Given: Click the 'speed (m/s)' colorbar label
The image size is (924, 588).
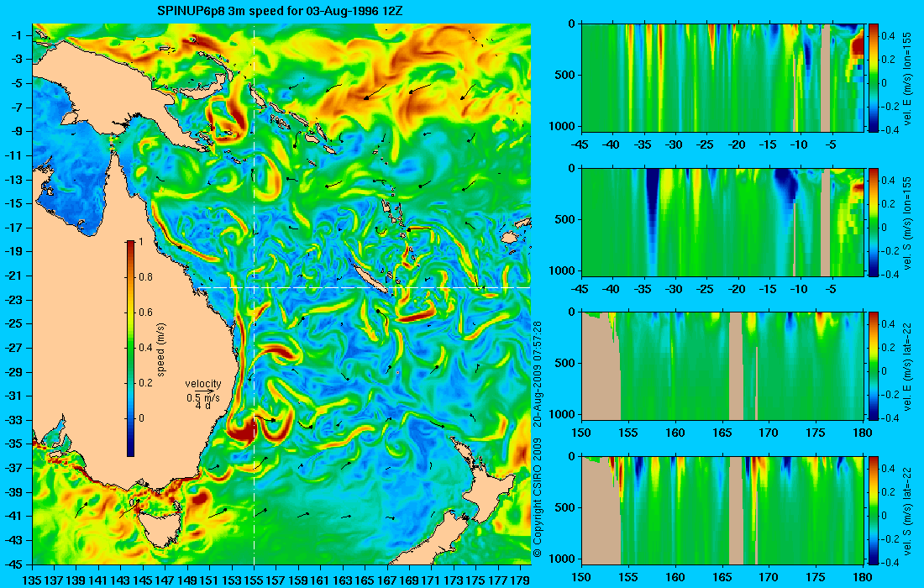Looking at the screenshot, I should coord(161,349).
